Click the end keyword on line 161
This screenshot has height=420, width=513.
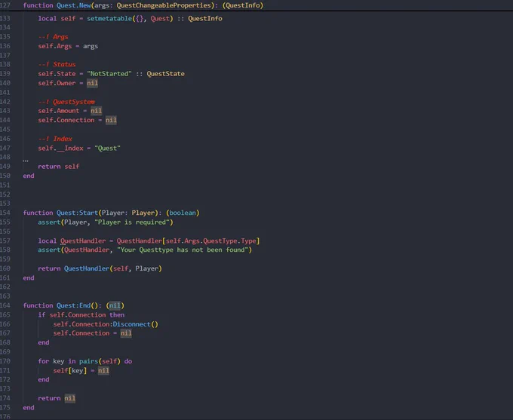tap(29, 277)
